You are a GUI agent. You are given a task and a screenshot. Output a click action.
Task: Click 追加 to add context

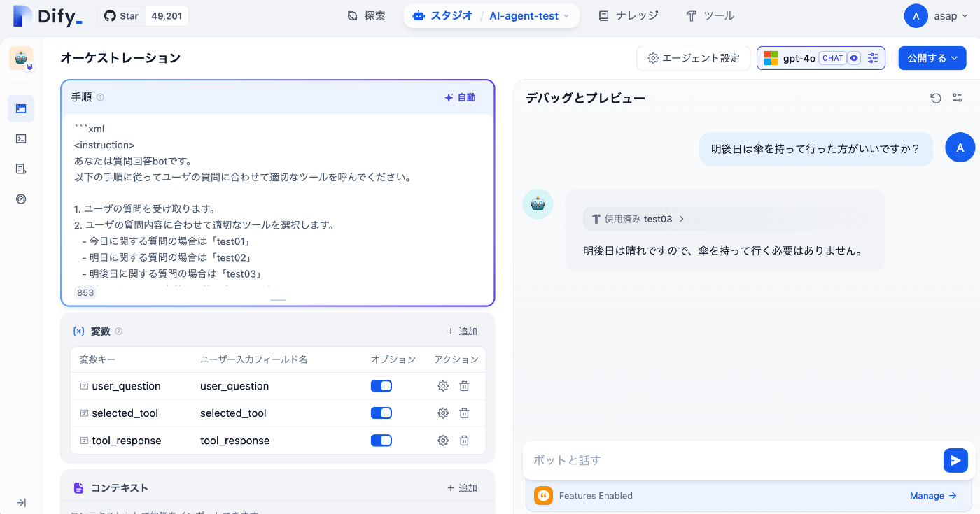point(462,488)
